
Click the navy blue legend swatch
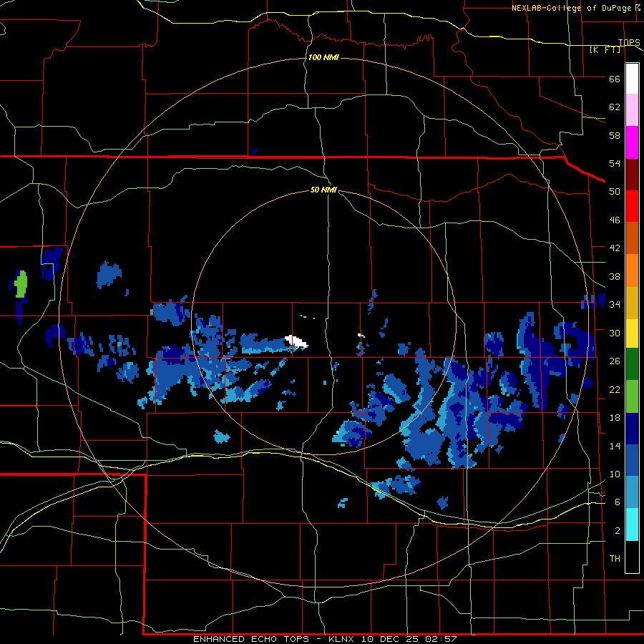click(632, 429)
